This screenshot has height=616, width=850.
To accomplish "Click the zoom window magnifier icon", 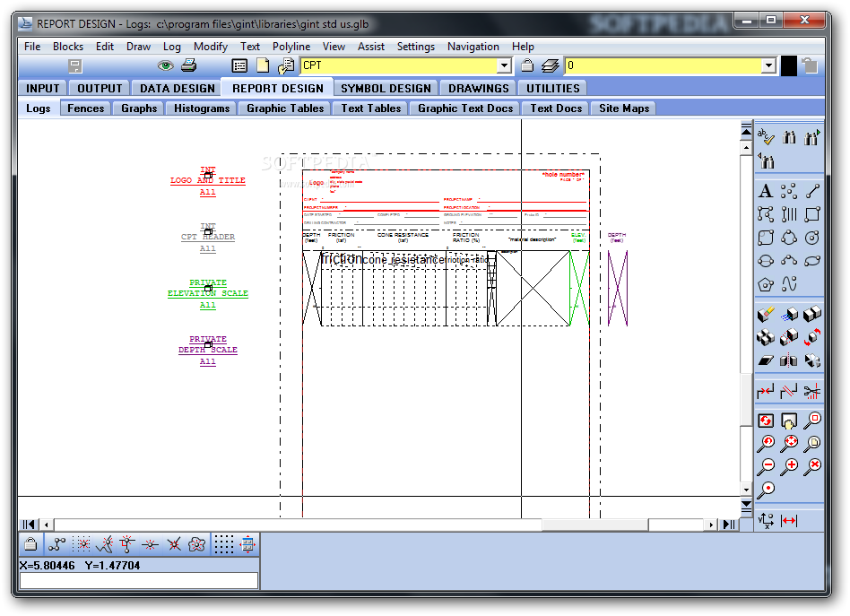I will [812, 421].
